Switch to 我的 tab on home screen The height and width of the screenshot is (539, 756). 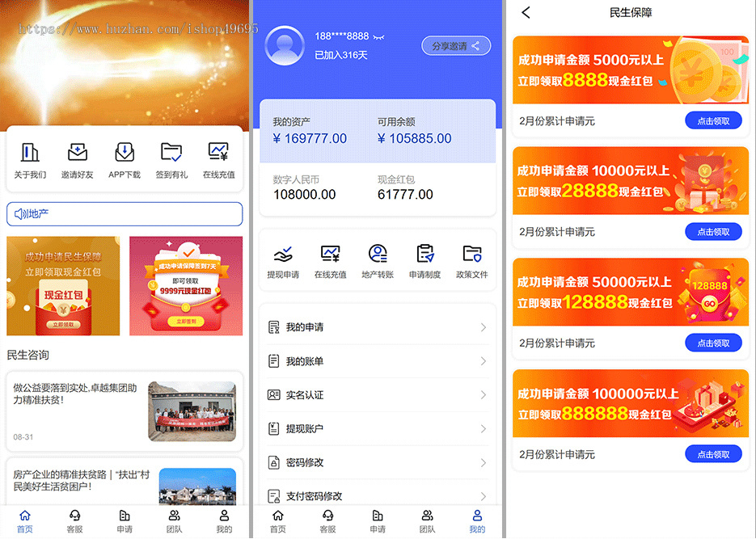[224, 522]
